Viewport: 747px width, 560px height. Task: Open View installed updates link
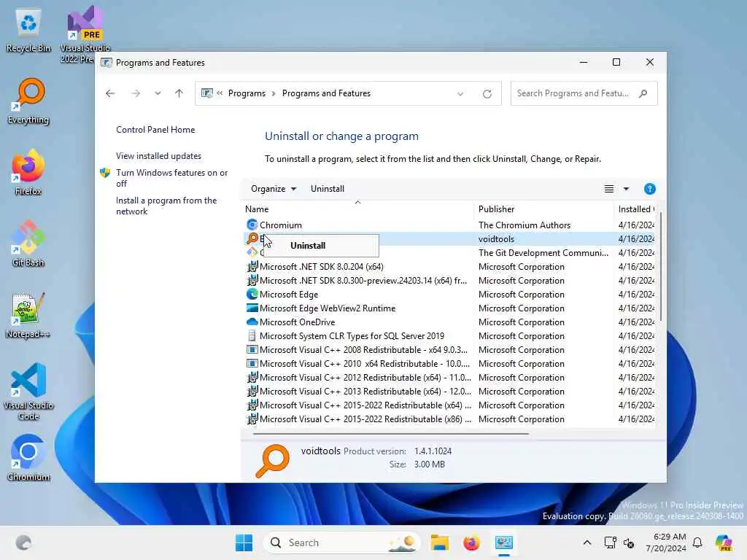click(158, 156)
